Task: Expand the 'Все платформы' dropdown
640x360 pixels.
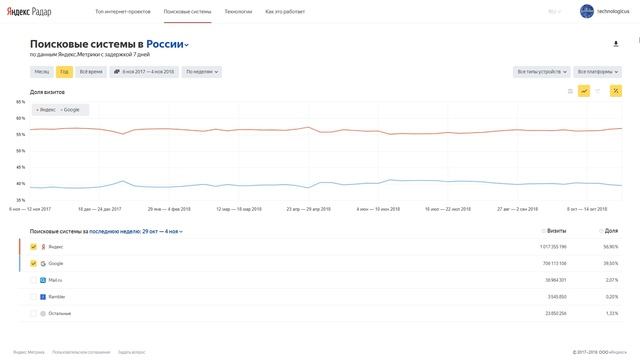Action: (598, 72)
